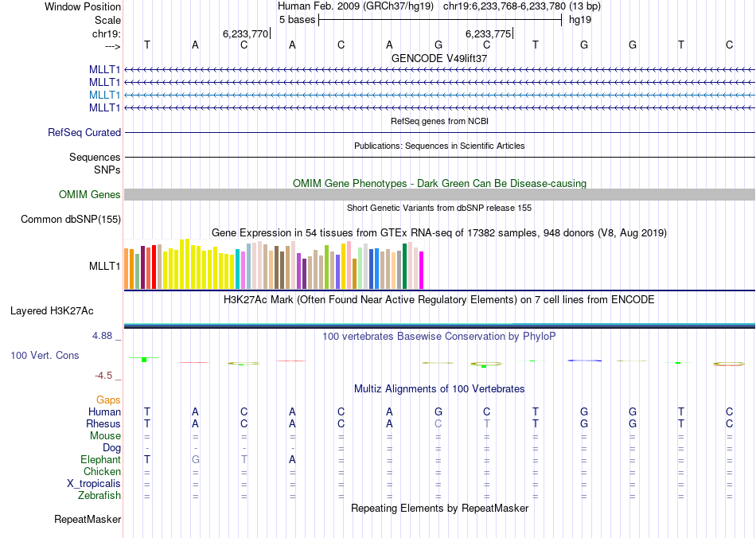
Task: Click the SNPs track label
Action: pyautogui.click(x=107, y=170)
